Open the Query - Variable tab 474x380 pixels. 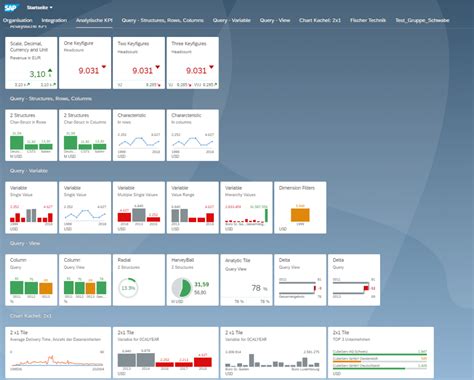click(232, 20)
